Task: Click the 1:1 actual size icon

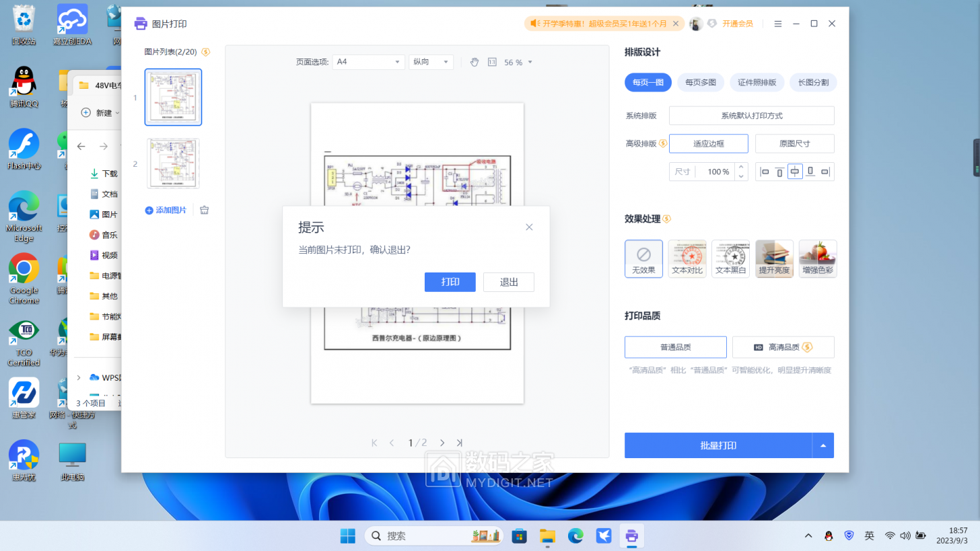Action: (492, 62)
